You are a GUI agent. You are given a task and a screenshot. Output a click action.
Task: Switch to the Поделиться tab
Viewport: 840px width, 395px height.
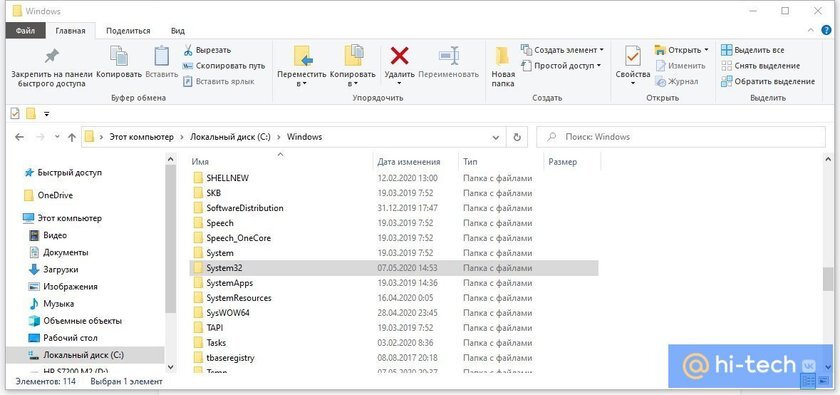tap(128, 31)
